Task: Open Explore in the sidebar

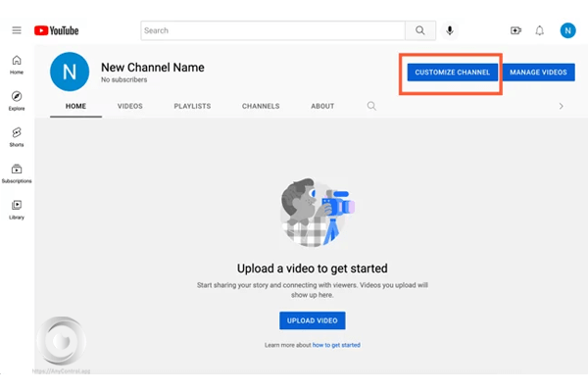Action: pyautogui.click(x=17, y=101)
